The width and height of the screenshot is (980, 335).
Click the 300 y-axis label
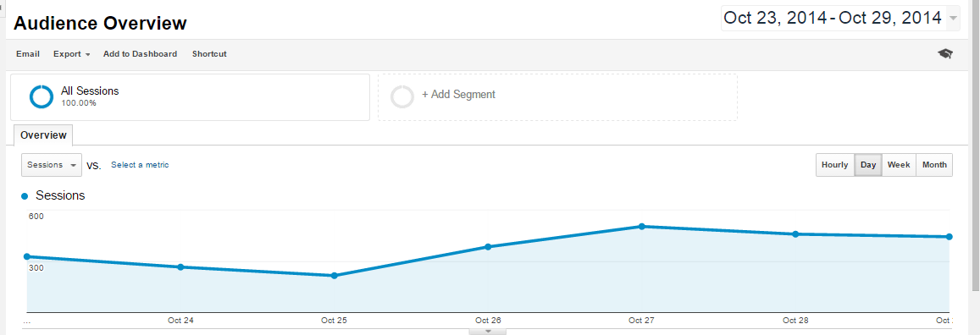point(36,268)
